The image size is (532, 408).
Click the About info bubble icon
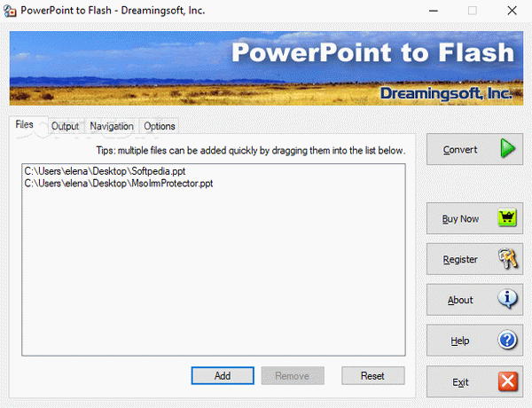pos(507,299)
